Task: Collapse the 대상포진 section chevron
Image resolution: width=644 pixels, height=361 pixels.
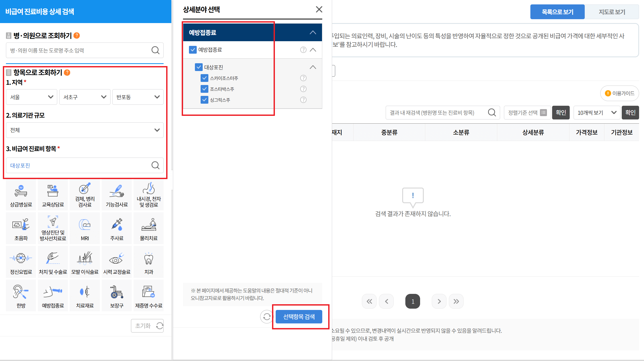Action: (313, 67)
